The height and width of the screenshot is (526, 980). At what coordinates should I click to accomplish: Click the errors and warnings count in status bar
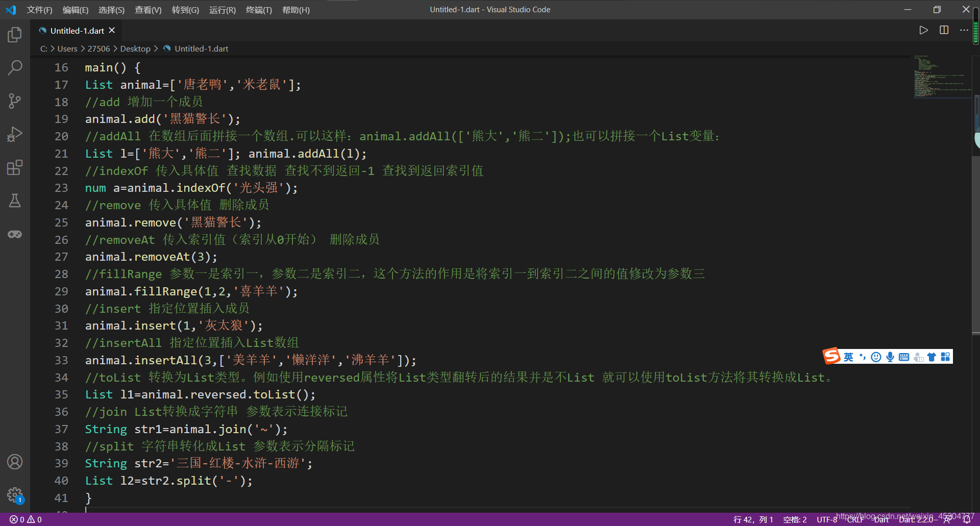26,519
